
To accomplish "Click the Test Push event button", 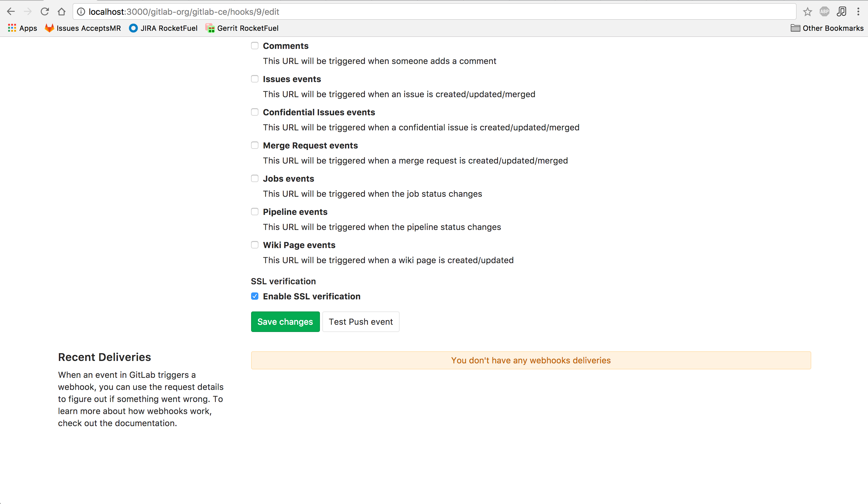I will coord(361,322).
